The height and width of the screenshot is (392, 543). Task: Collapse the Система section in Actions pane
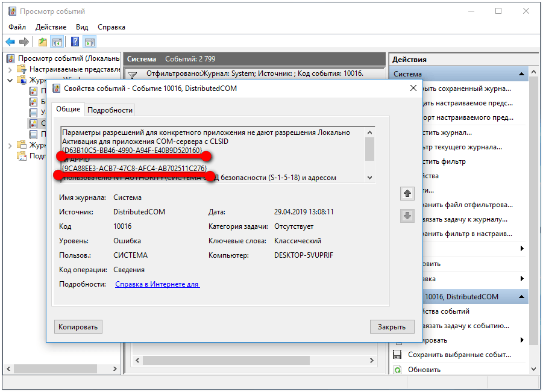521,74
